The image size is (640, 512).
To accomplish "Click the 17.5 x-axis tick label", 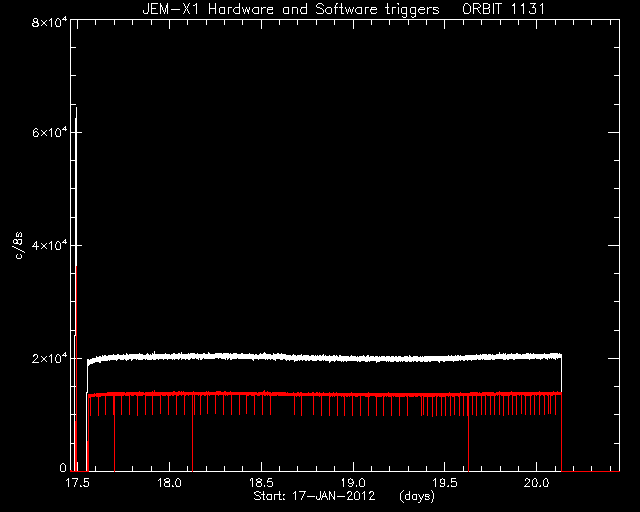I will (x=77, y=483).
